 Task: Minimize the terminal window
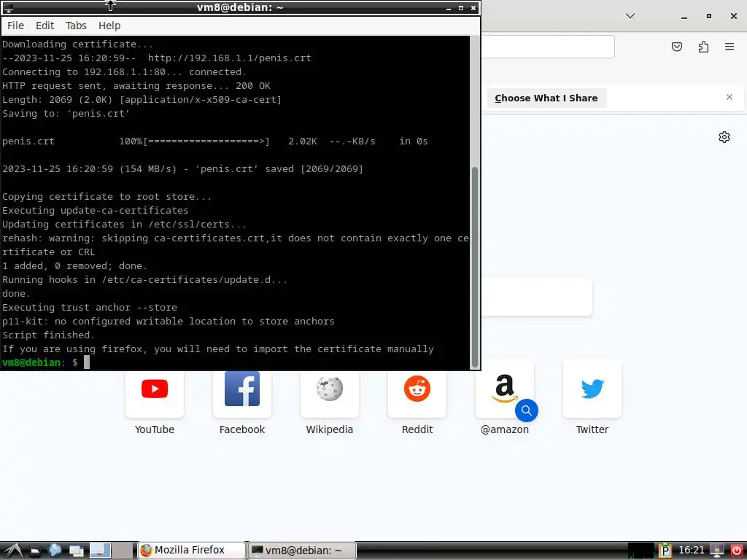(x=449, y=8)
